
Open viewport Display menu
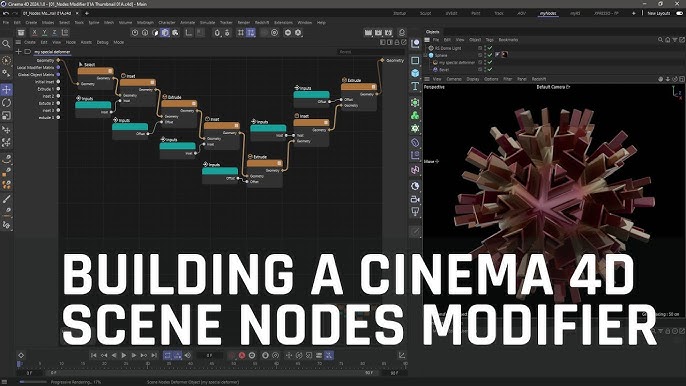[x=473, y=79]
